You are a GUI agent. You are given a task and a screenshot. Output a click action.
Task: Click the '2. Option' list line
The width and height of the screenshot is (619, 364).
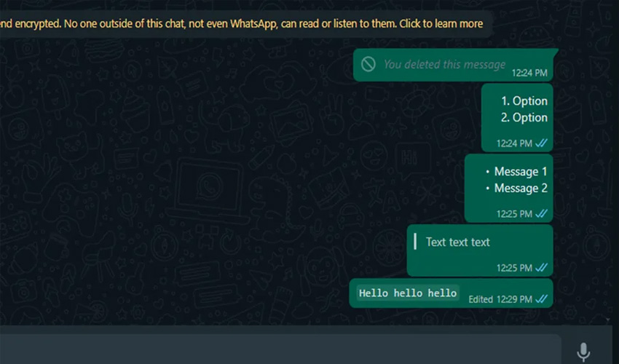[x=524, y=118]
